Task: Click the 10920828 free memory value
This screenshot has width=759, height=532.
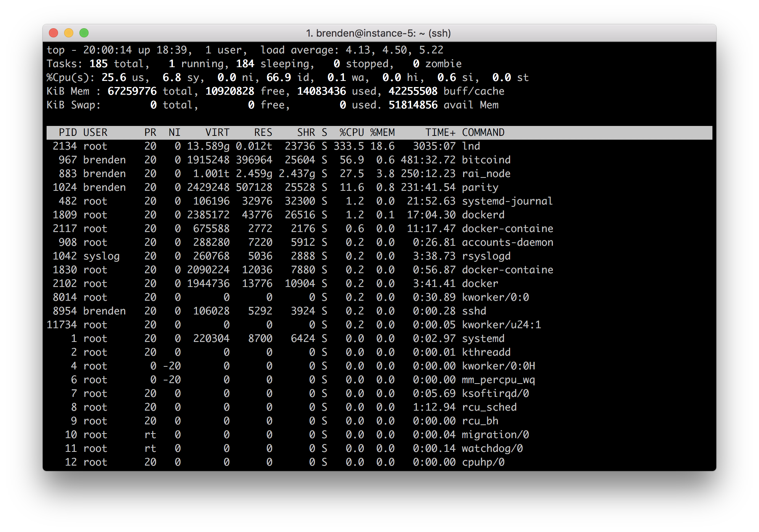Action: tap(229, 91)
